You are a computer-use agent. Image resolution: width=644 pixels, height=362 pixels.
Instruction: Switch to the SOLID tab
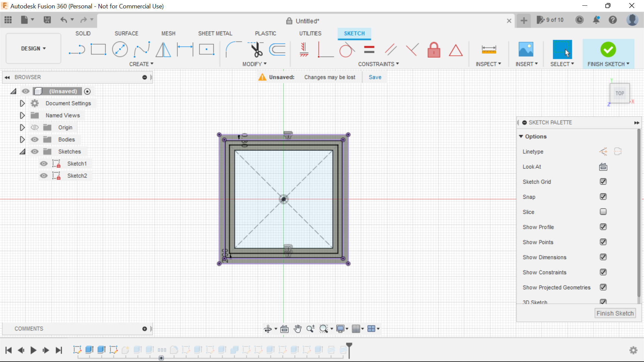[83, 33]
